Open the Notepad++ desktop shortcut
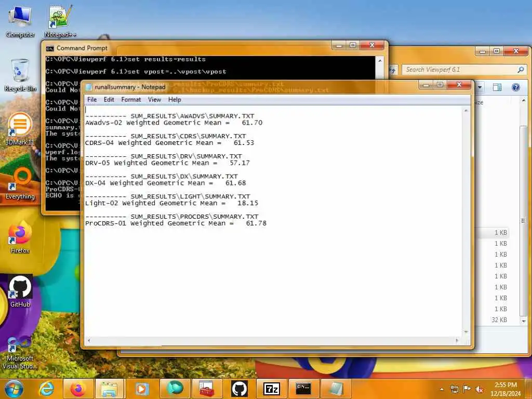This screenshot has height=399, width=532. pos(60,21)
